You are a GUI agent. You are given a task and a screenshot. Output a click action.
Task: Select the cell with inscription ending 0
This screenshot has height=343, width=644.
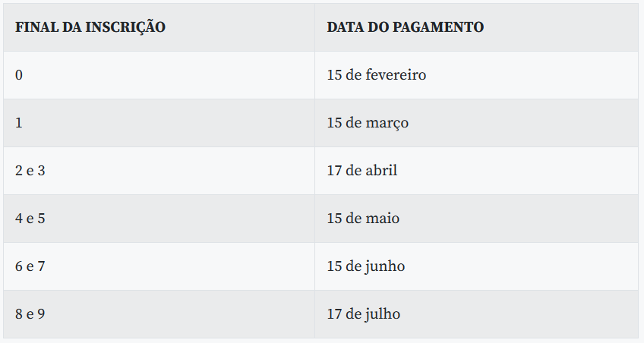[159, 75]
